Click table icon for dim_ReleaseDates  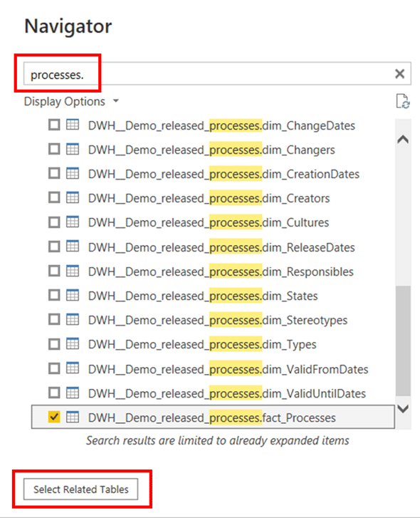pyautogui.click(x=73, y=247)
